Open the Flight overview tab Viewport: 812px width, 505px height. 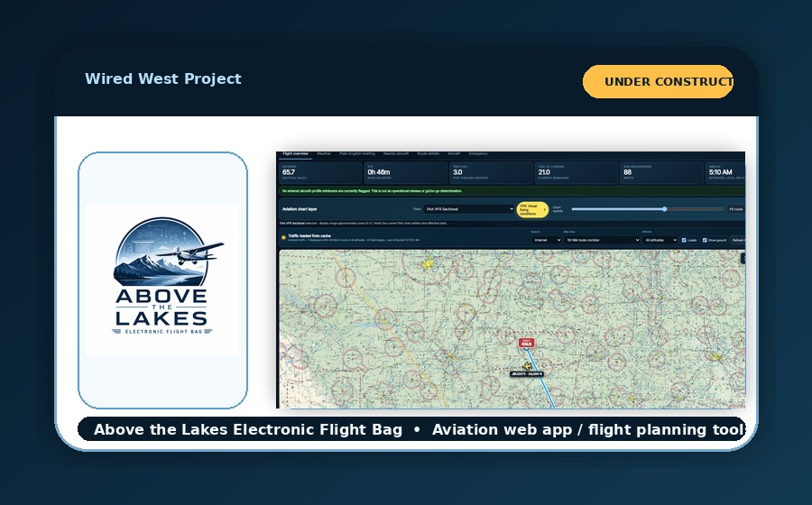[x=295, y=153]
